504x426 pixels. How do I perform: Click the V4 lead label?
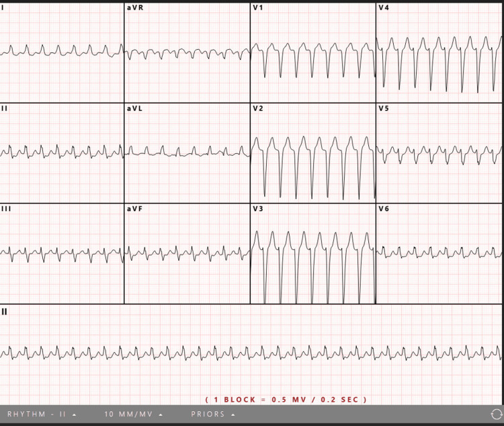384,7
